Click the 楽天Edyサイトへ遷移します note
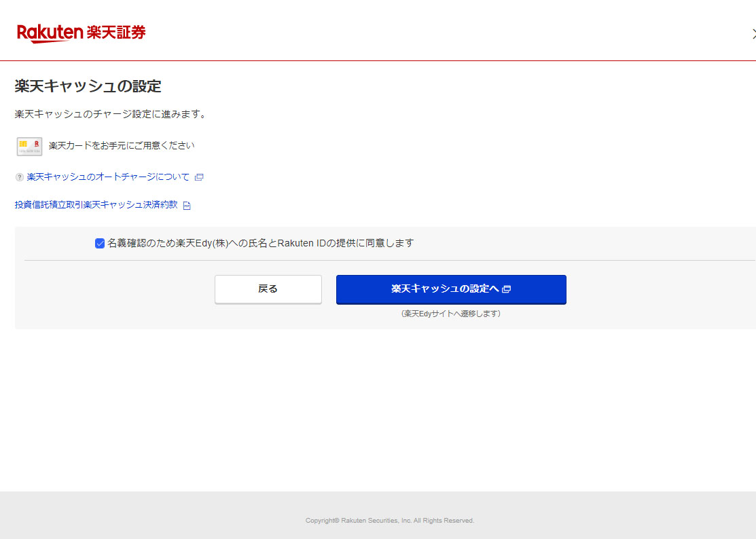Image resolution: width=756 pixels, height=539 pixels. pyautogui.click(x=450, y=314)
